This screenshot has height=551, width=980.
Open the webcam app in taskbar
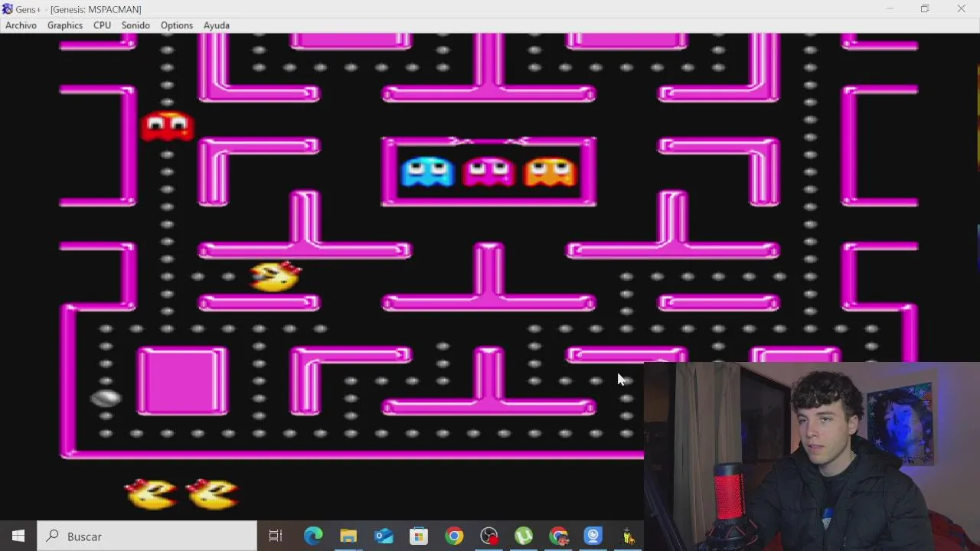[594, 536]
